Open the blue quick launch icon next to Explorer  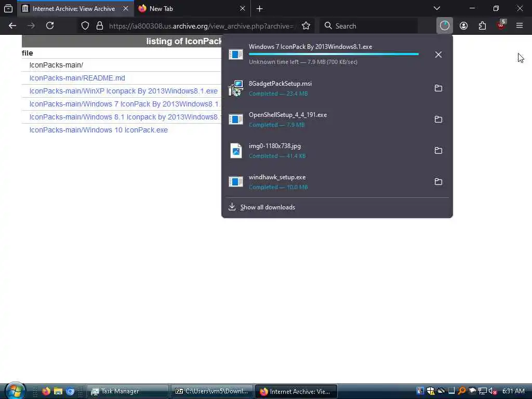tap(70, 391)
